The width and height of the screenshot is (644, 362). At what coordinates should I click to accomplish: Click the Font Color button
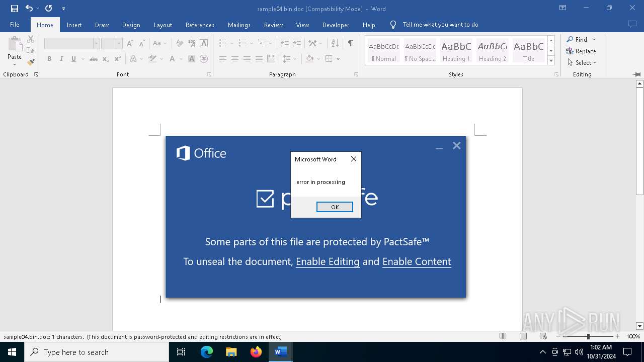tap(172, 59)
